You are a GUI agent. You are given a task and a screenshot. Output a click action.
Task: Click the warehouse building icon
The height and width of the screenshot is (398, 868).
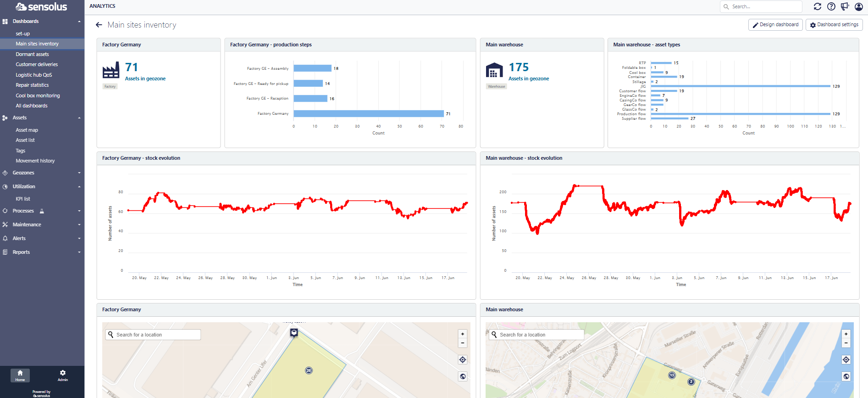tap(494, 70)
